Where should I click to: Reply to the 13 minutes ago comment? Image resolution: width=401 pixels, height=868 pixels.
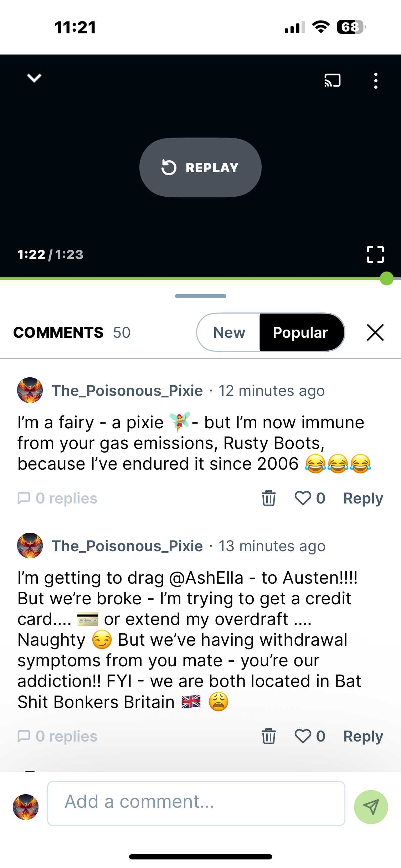(x=363, y=736)
